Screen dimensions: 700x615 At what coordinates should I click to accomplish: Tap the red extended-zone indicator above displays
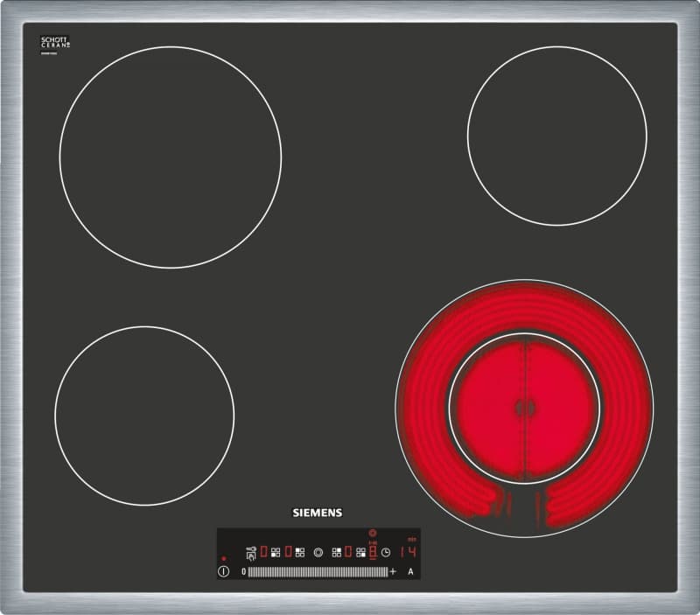(373, 533)
